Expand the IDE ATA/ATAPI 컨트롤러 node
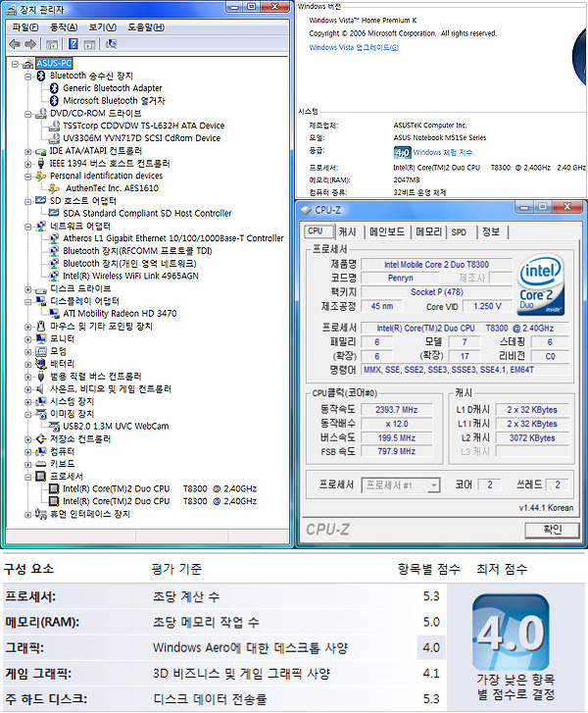The image size is (588, 713). tap(28, 151)
